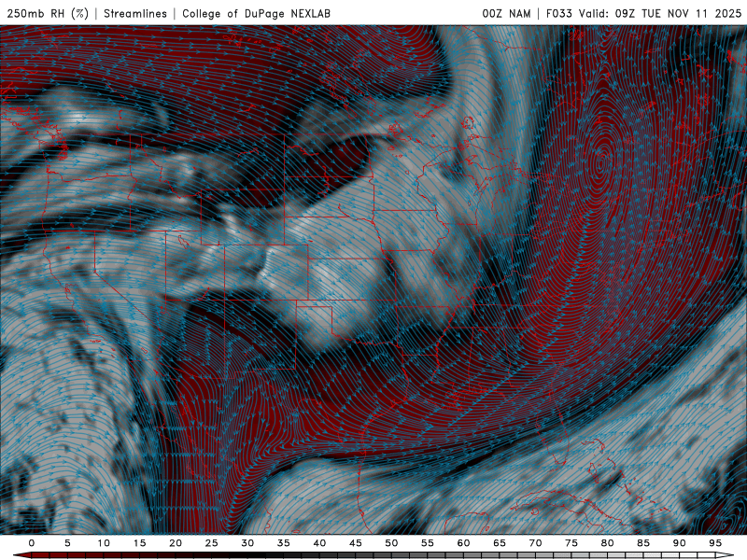Click the white high-end arrow of the color bar

(725, 555)
